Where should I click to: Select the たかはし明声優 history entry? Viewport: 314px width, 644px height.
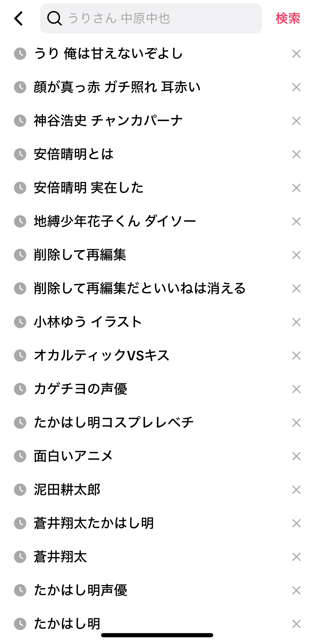click(80, 590)
